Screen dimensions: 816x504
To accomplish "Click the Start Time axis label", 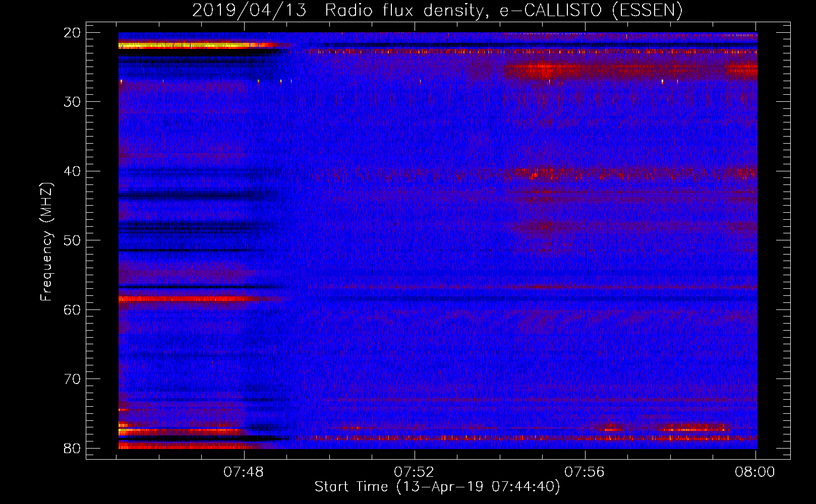I will [x=437, y=487].
